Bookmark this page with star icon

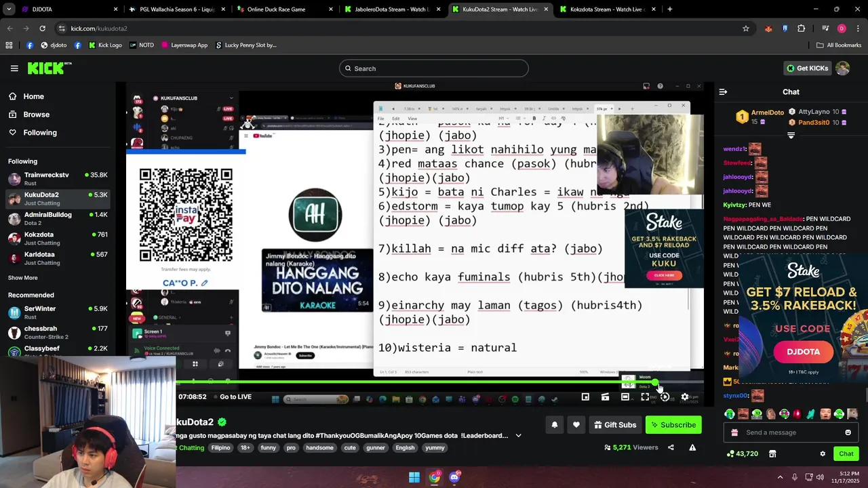[x=746, y=28]
